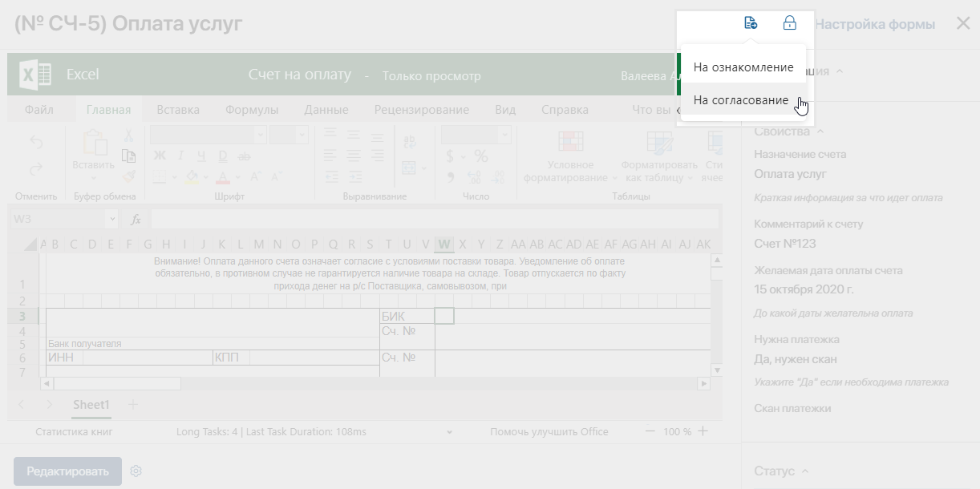980x489 pixels.
Task: Choose На ознакомление menu option
Action: (743, 67)
